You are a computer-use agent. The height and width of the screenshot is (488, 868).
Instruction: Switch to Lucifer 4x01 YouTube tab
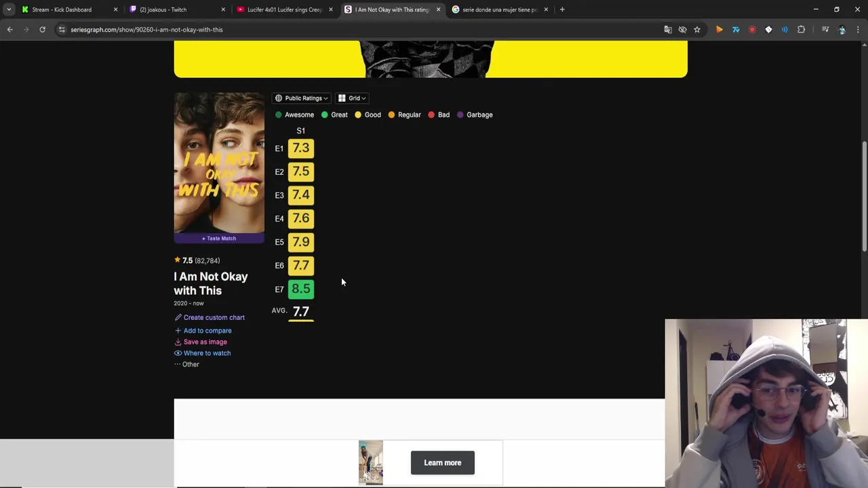(x=284, y=9)
